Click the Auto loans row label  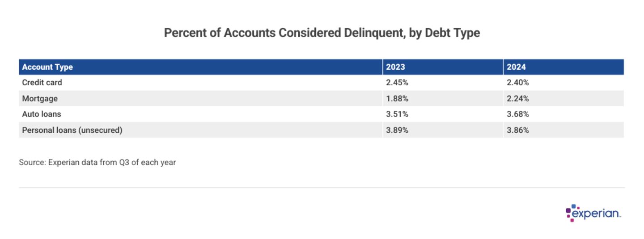42,114
